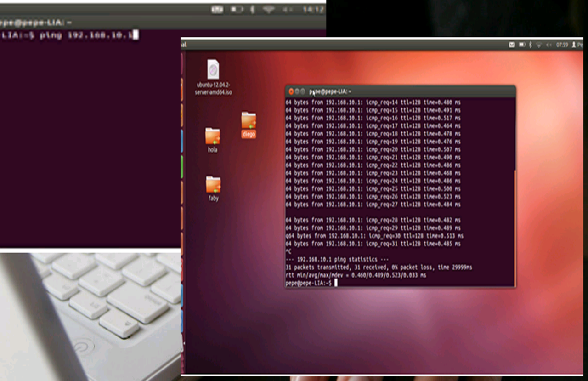
Task: Open the battery indicator in the 14:12 panel
Action: [237, 9]
